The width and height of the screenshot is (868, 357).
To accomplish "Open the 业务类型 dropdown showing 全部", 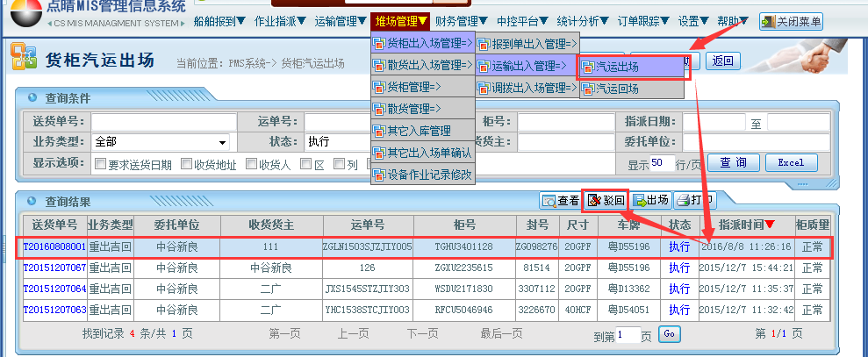I will [x=160, y=142].
